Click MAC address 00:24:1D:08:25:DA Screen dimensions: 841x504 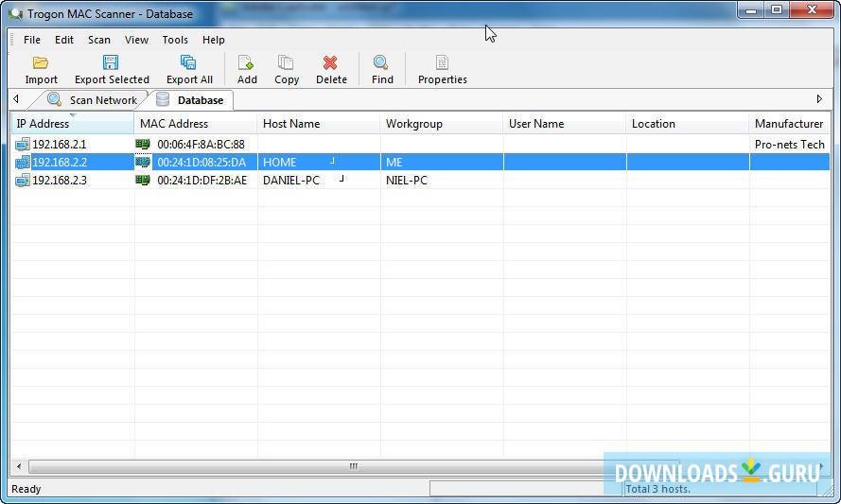click(201, 162)
